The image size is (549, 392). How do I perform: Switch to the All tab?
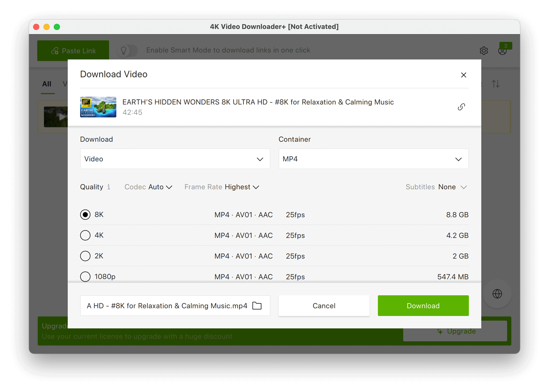click(47, 84)
